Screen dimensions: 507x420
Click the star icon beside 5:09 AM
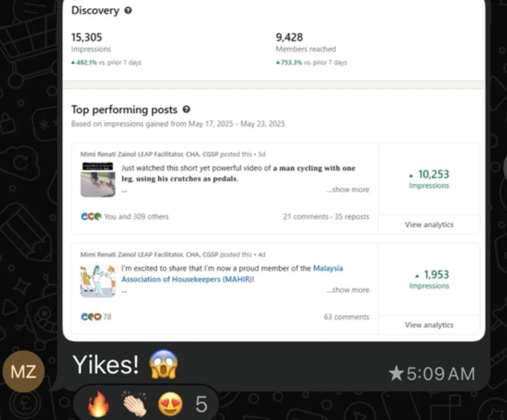(396, 374)
